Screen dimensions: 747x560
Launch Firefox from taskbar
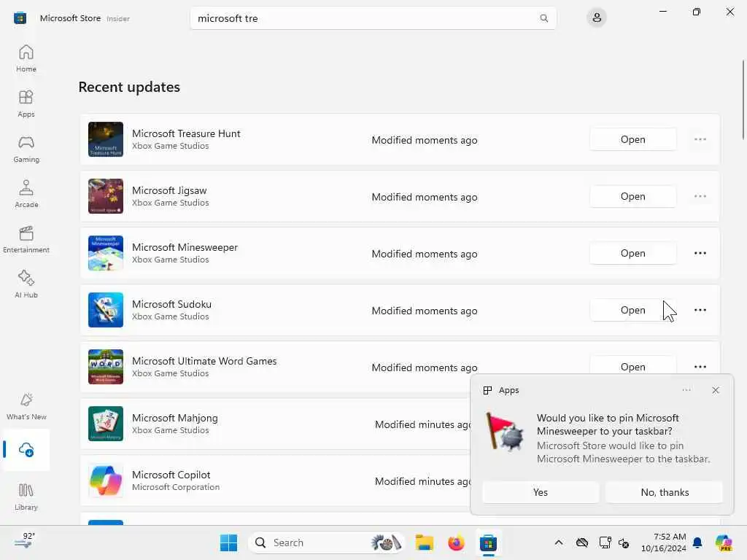[x=456, y=542]
